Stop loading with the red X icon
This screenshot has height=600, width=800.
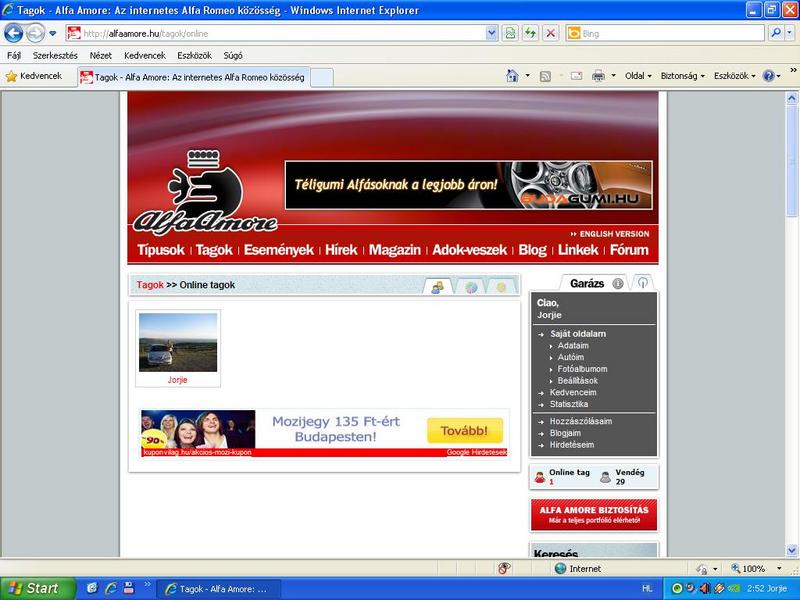tap(551, 34)
